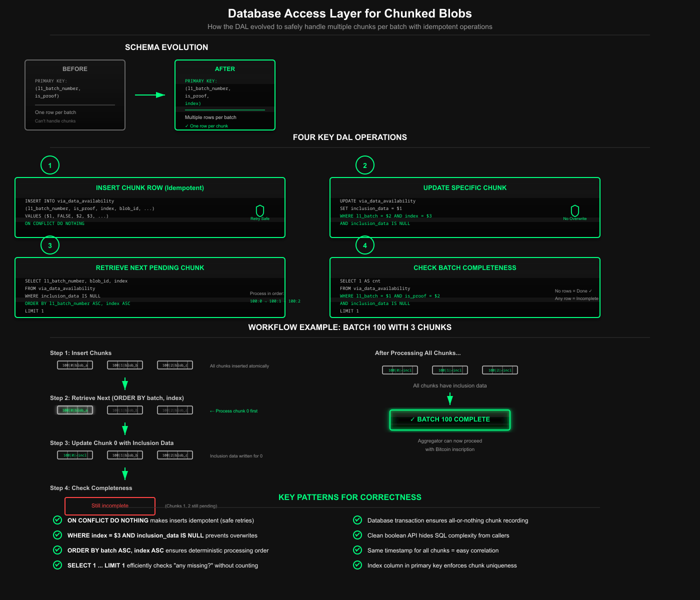Screen dimensions: 700x600
Task: Select the CHECK BATCH COMPLETENESS heading
Action: tap(465, 268)
